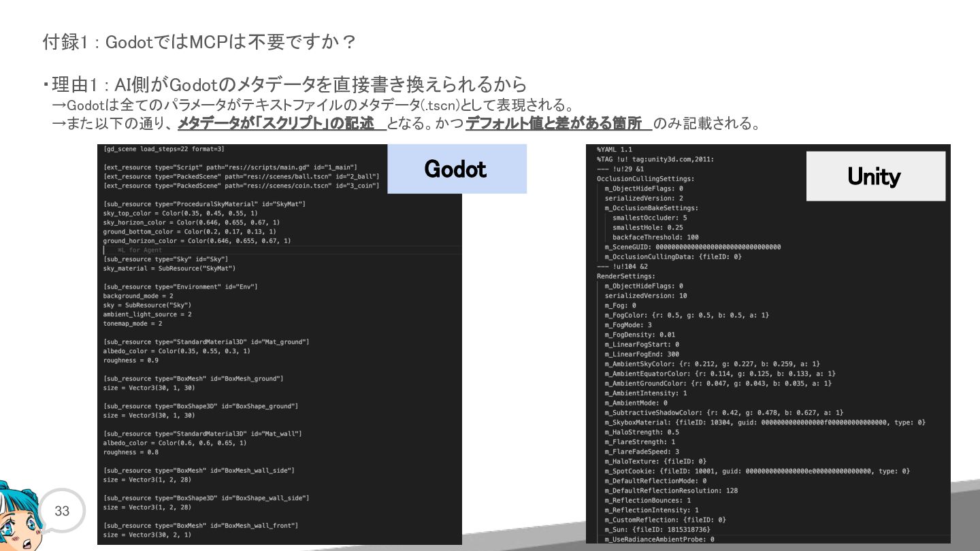Click the "smallestHole: 0.25" line
The width and height of the screenshot is (980, 551).
pyautogui.click(x=648, y=227)
